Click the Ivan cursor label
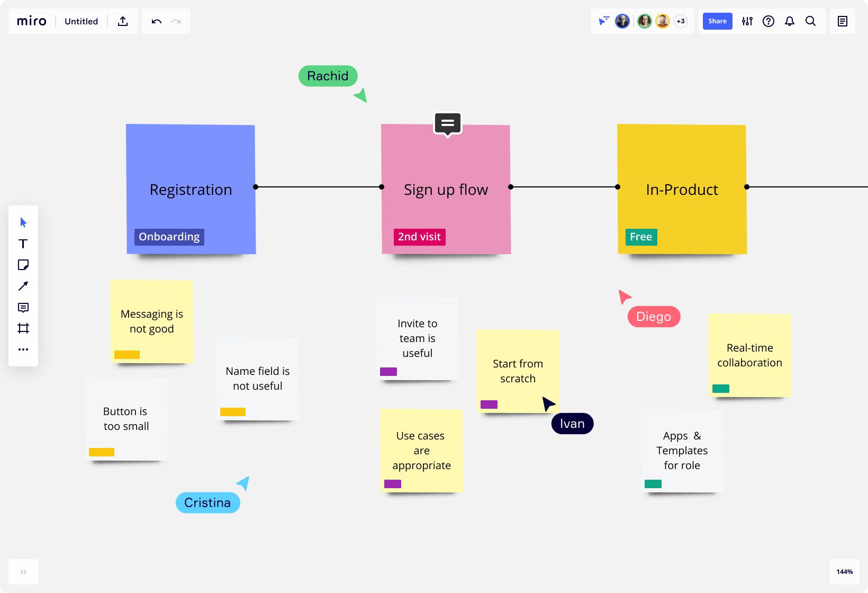Screen dimensions: 868x593 coord(572,424)
